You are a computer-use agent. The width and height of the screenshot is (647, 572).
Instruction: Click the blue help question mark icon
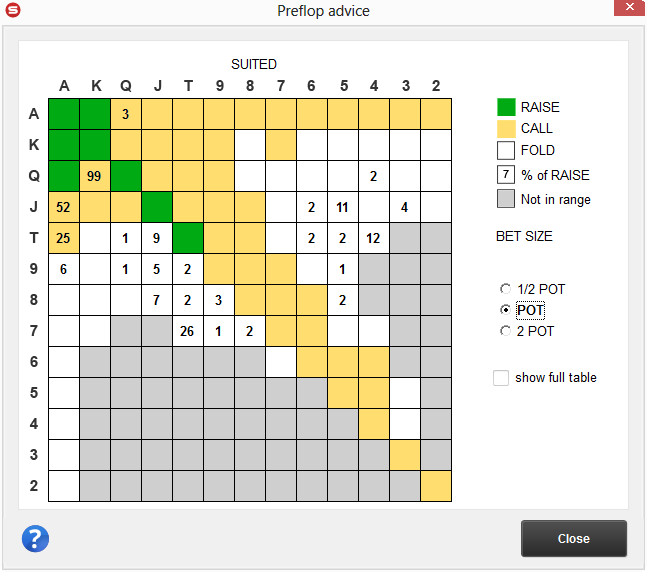35,539
